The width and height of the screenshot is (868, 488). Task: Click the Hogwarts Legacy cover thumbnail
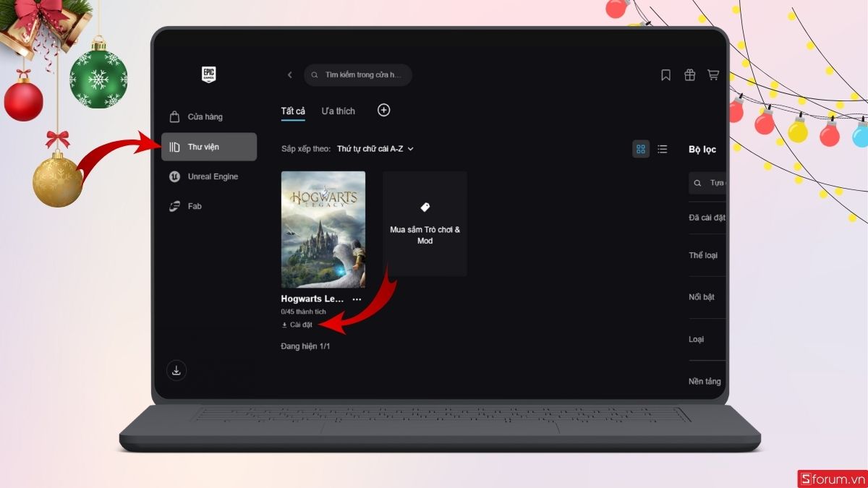pos(323,229)
